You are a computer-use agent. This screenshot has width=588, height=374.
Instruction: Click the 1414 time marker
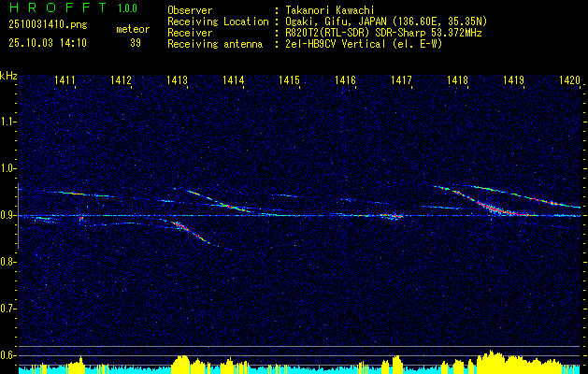click(x=234, y=79)
